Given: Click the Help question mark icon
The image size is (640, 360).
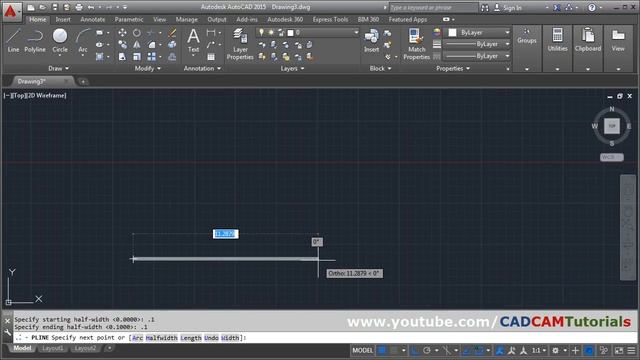Looking at the screenshot, I should click(x=591, y=7).
